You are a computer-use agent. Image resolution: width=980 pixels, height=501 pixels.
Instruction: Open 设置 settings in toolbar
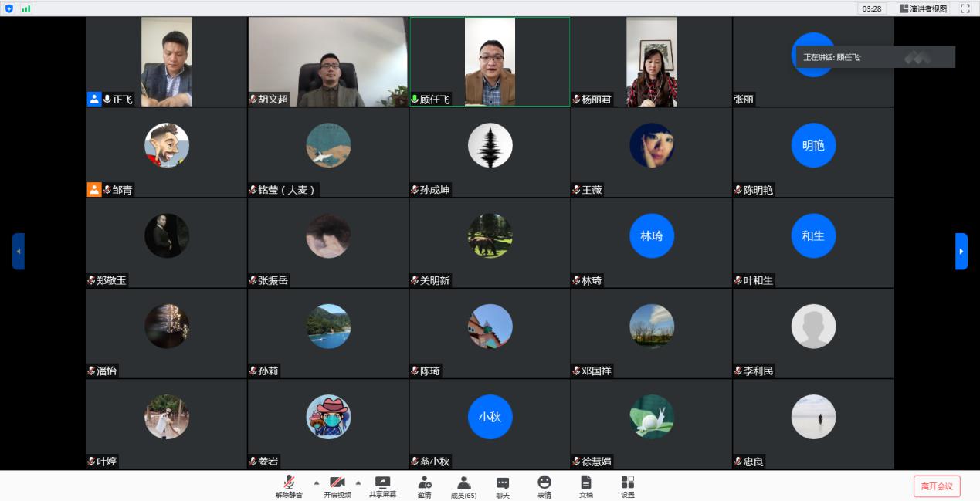coord(627,485)
